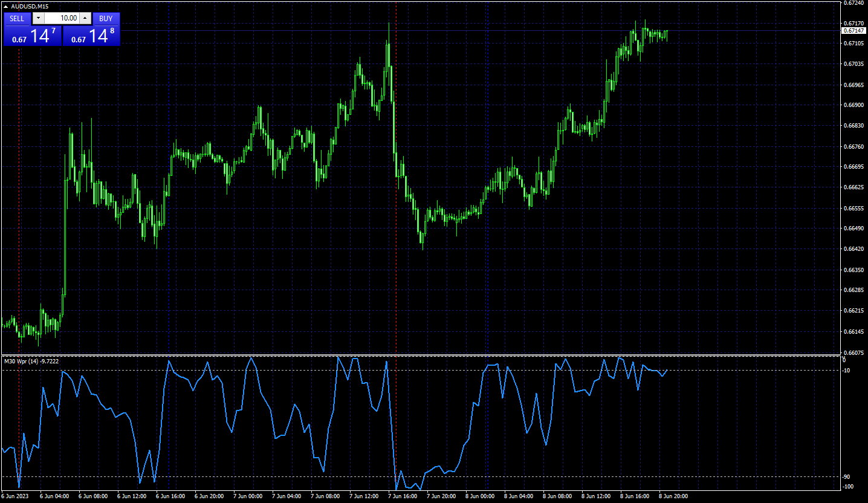Image resolution: width=868 pixels, height=503 pixels.
Task: Click the 0.67240 price axis label
Action: (853, 3)
